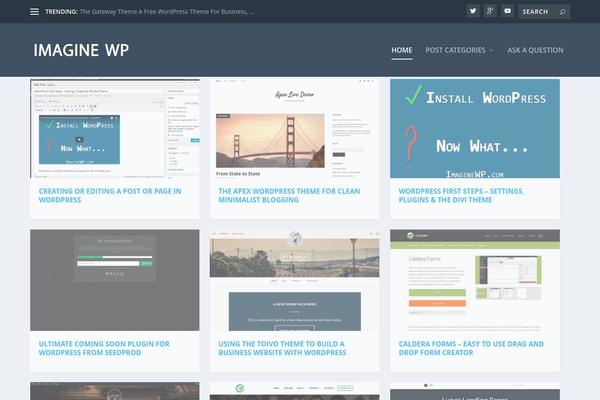Open the trending Gateway Theme article link
This screenshot has width=600, height=400.
tap(167, 12)
